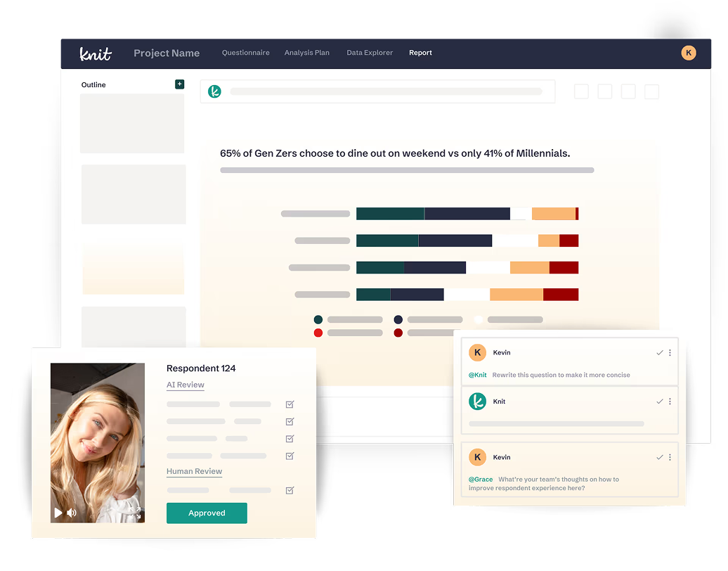Toggle the third AI Review checkbox
The image size is (728, 571).
290,439
